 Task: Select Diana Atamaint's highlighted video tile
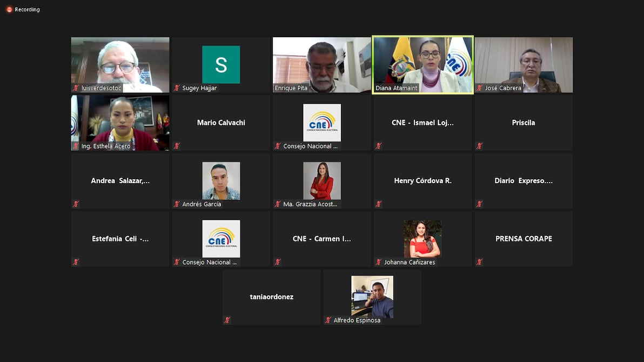click(422, 64)
